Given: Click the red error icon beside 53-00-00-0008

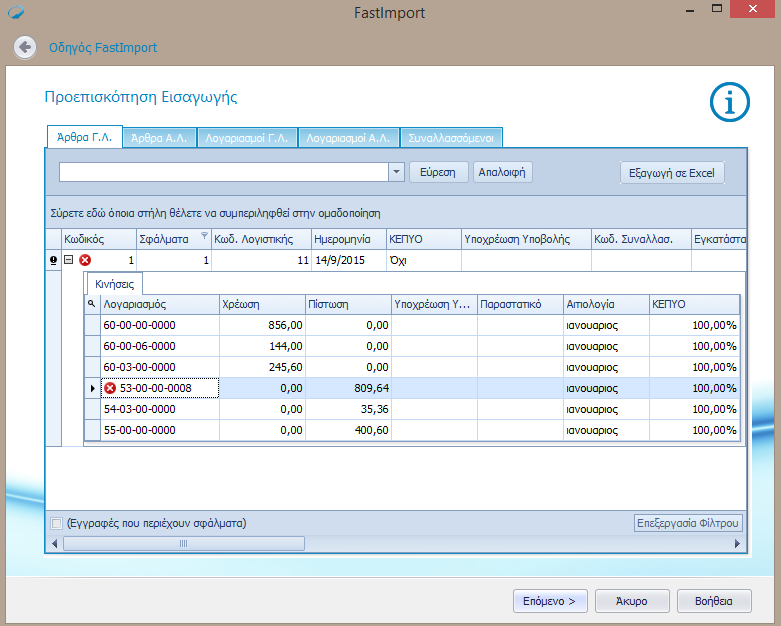Looking at the screenshot, I should [110, 388].
